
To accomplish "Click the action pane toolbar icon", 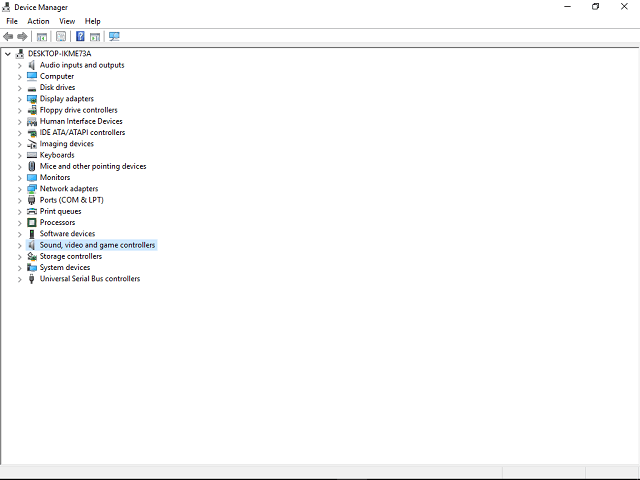I will pos(95,37).
